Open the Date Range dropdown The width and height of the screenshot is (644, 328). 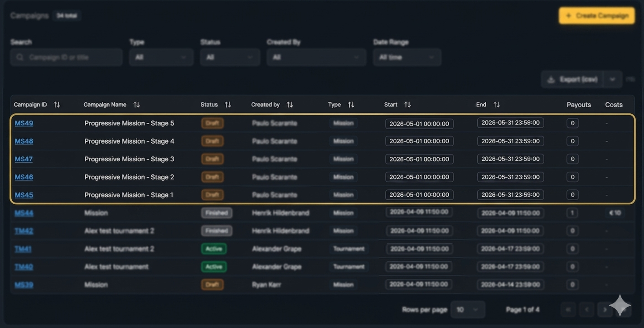click(407, 57)
